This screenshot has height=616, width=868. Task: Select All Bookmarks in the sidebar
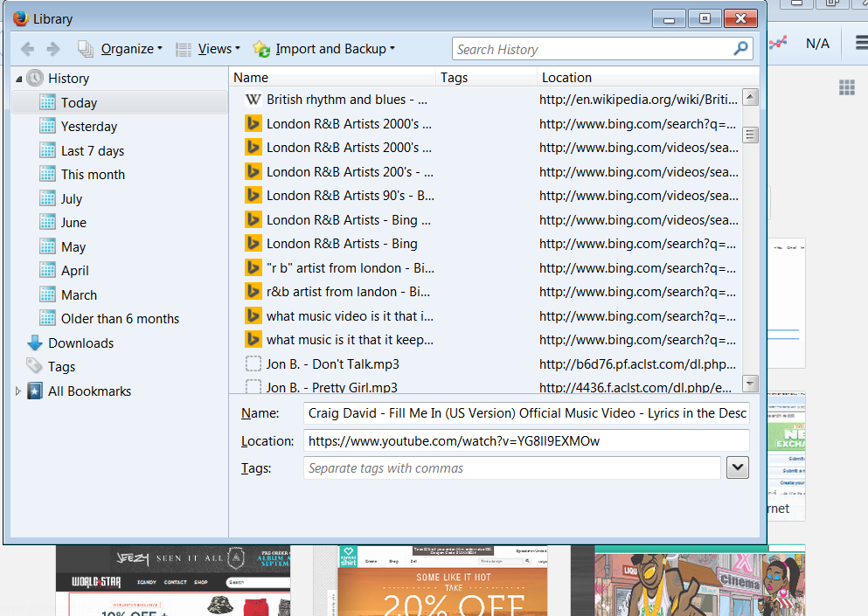[119, 391]
